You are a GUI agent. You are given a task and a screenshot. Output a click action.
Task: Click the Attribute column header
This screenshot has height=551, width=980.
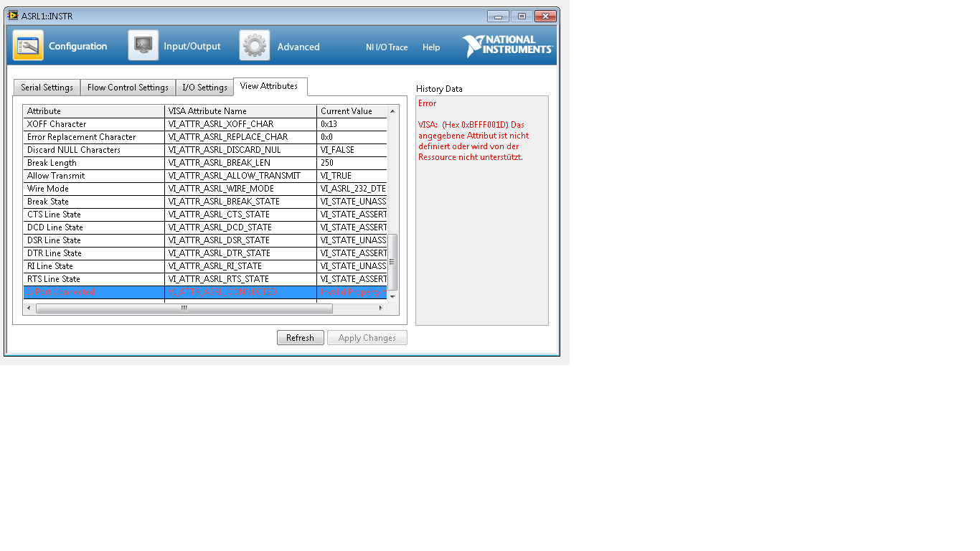(x=94, y=111)
